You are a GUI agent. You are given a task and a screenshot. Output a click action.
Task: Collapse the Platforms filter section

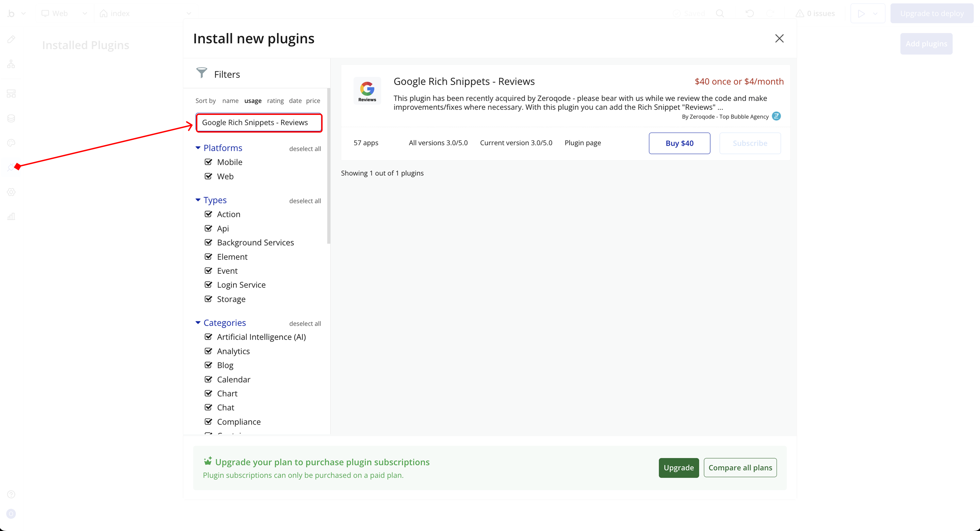(198, 148)
